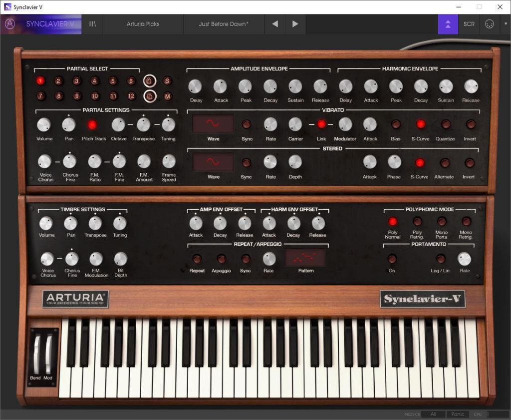Mute the partial with M button
Screen dimensions: 511x420
[168, 96]
